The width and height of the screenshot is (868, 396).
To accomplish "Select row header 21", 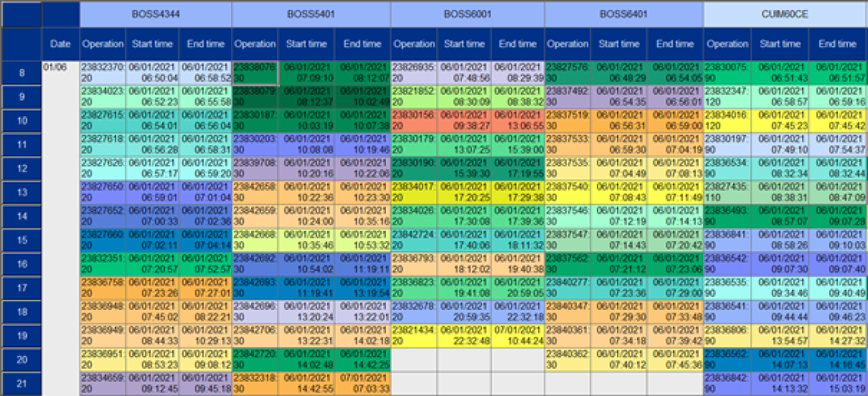I will (21, 384).
